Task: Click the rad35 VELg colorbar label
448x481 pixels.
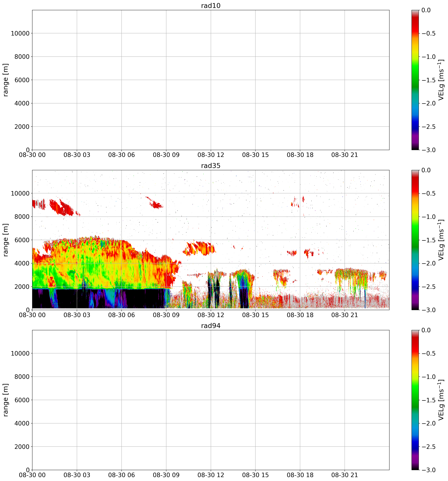Action: [441, 240]
